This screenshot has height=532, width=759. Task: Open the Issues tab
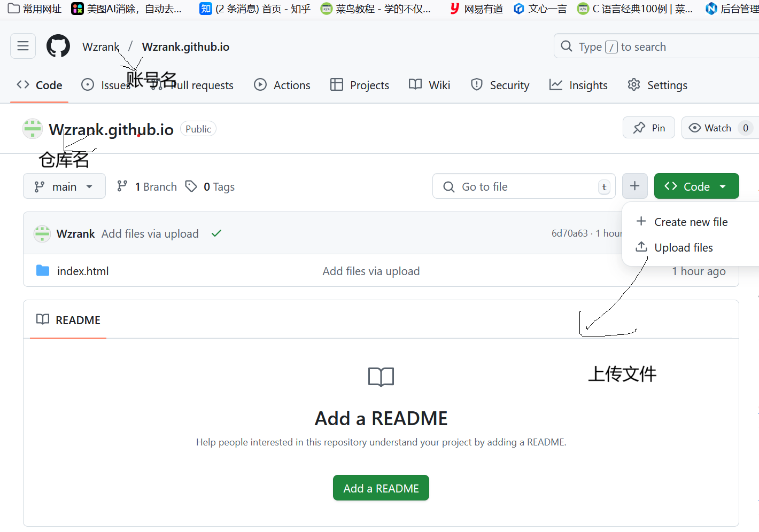pos(106,85)
